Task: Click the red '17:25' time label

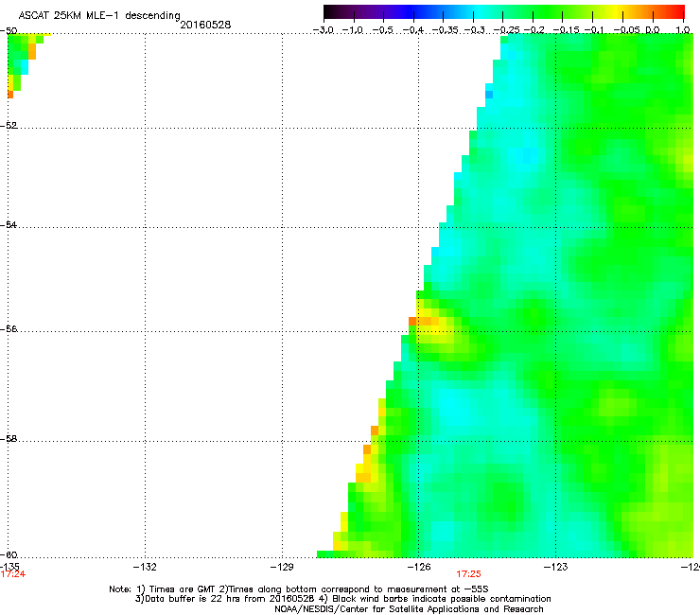Action: [468, 574]
